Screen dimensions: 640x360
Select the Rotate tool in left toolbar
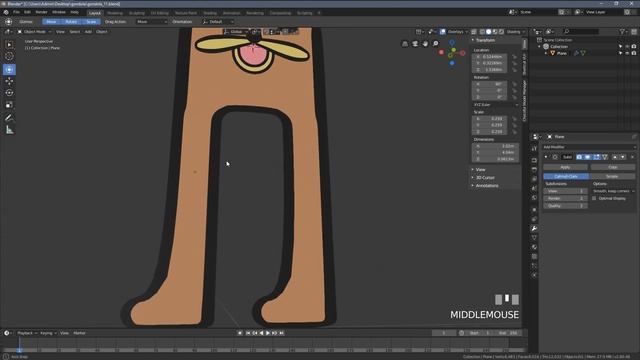(x=9, y=93)
